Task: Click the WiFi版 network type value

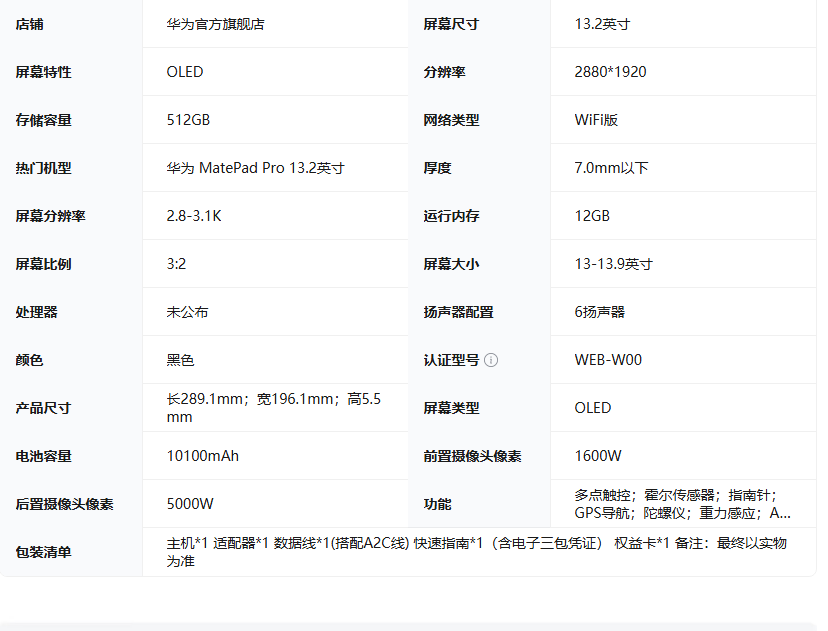Action: [596, 120]
